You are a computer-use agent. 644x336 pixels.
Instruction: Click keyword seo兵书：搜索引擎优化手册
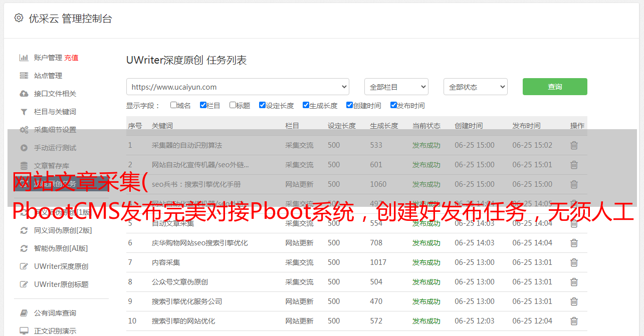tap(196, 184)
